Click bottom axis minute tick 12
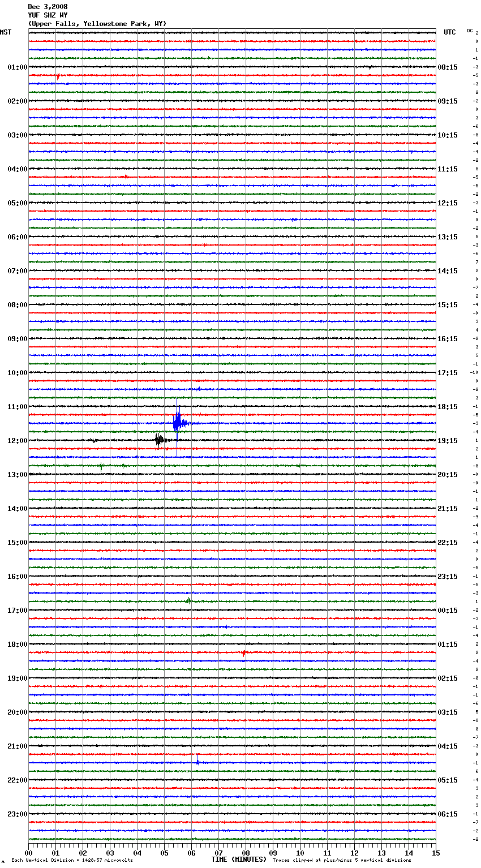The height and width of the screenshot is (868, 481). (354, 853)
